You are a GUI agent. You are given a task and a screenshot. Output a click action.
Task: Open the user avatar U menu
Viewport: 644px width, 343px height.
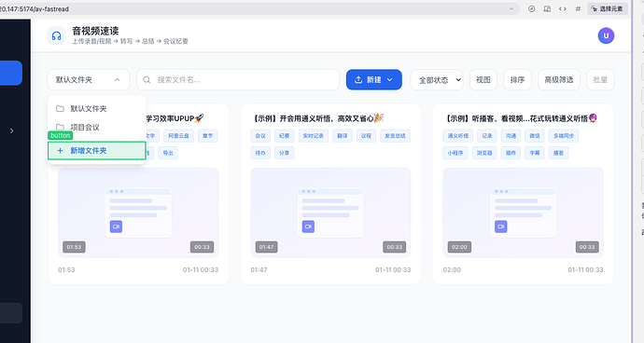[606, 35]
